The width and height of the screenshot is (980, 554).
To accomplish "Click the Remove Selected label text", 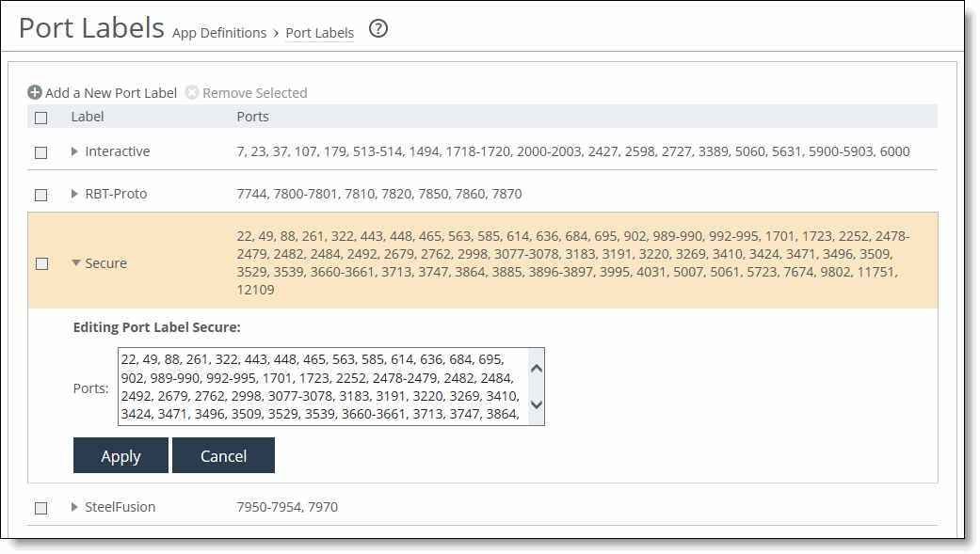I will [254, 92].
